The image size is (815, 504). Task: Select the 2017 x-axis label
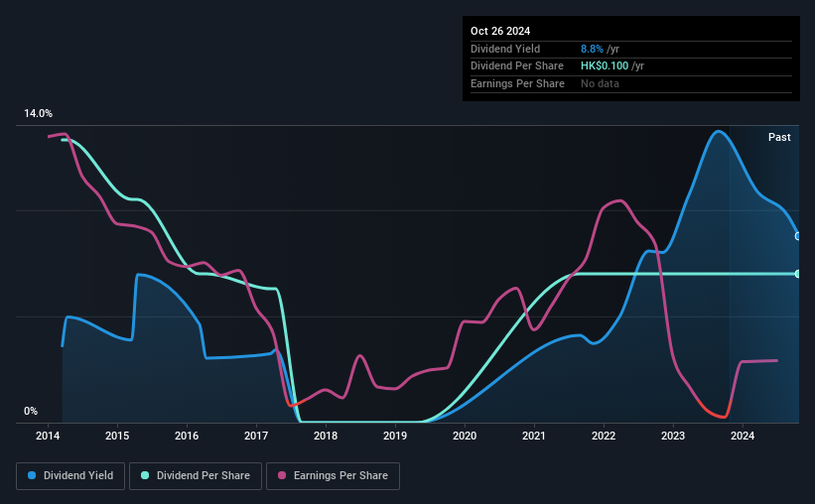(x=256, y=436)
